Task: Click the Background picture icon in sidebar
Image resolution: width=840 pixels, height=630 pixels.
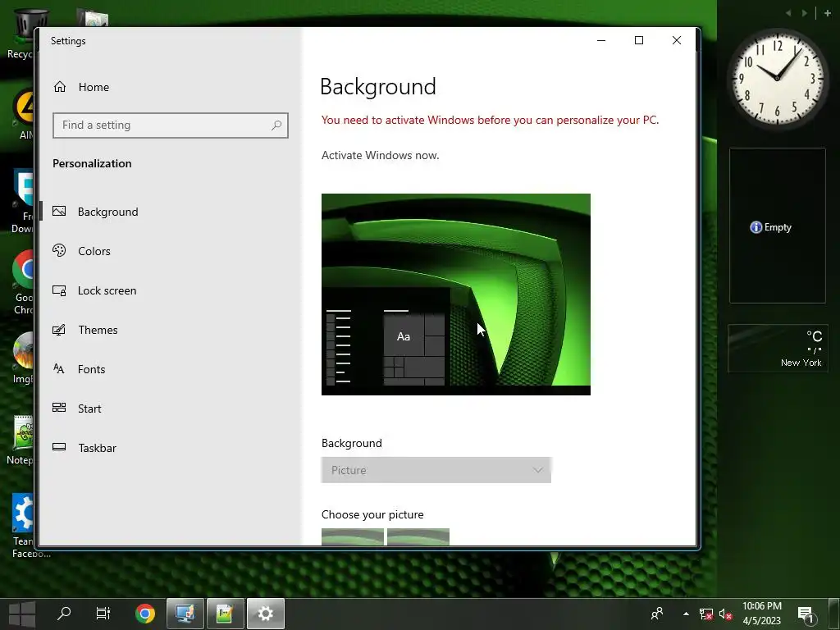Action: 59,212
